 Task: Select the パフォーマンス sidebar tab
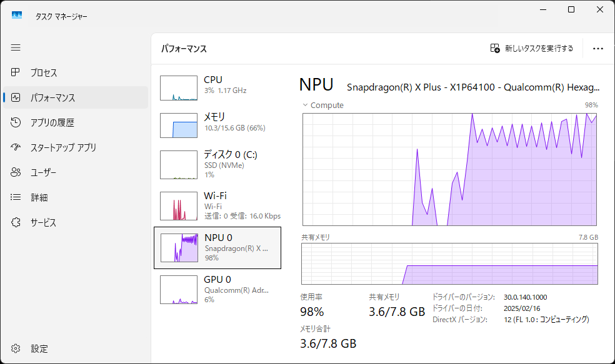tap(52, 98)
